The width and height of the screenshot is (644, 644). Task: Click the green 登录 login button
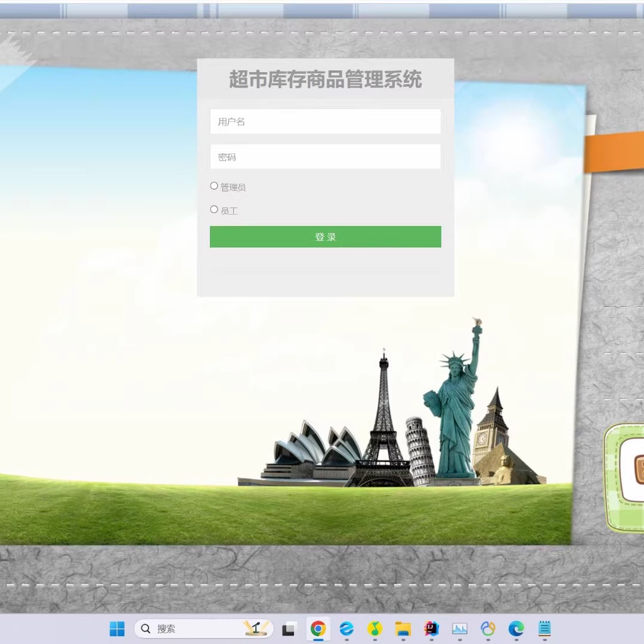[x=326, y=237]
